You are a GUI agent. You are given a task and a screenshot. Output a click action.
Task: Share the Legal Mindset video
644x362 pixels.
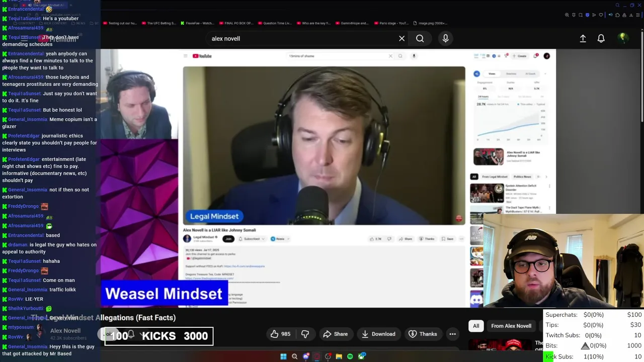(406, 239)
